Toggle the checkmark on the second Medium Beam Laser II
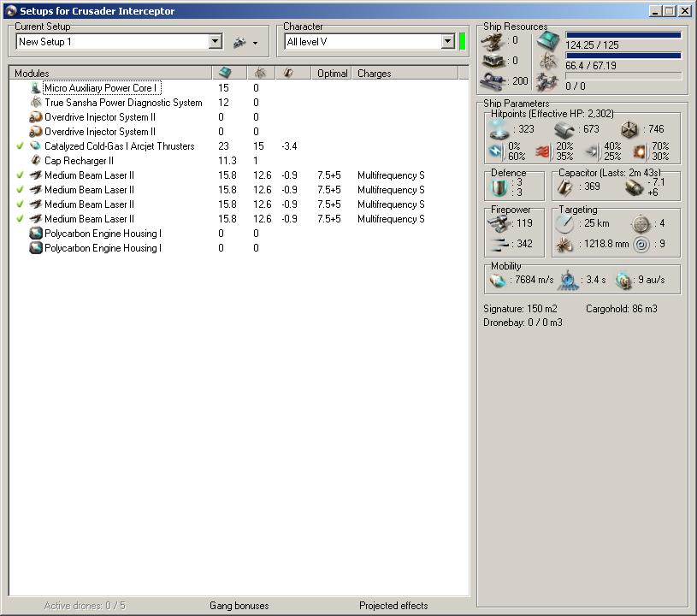Image resolution: width=697 pixels, height=616 pixels. [x=20, y=189]
